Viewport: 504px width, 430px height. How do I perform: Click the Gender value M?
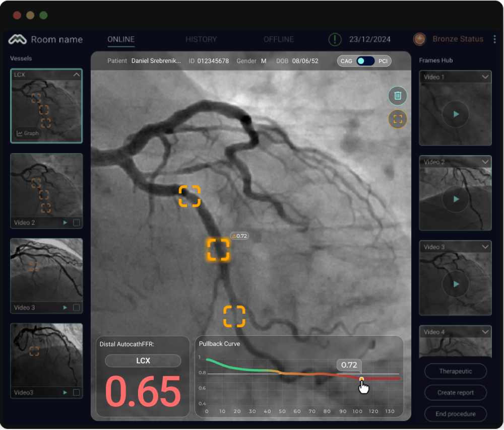(264, 61)
